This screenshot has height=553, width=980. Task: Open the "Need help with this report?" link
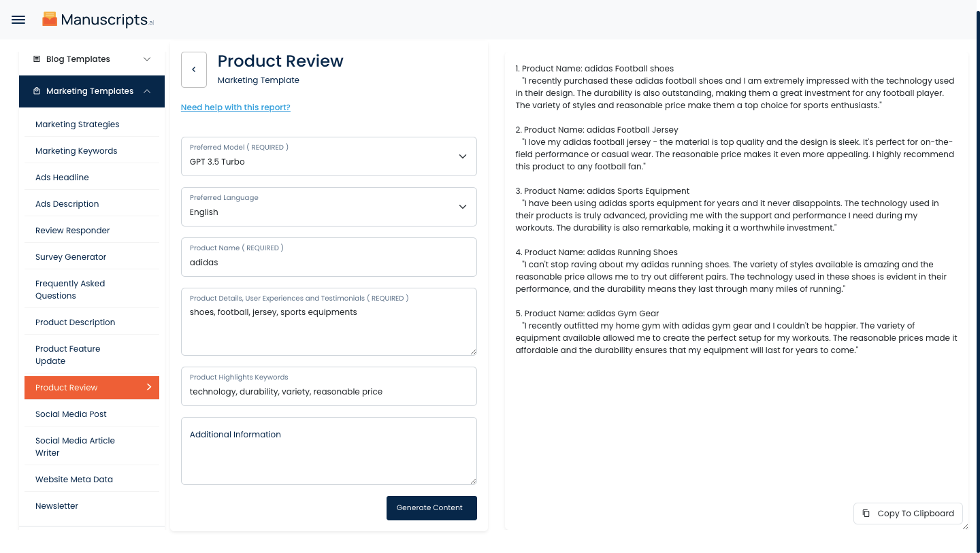235,107
